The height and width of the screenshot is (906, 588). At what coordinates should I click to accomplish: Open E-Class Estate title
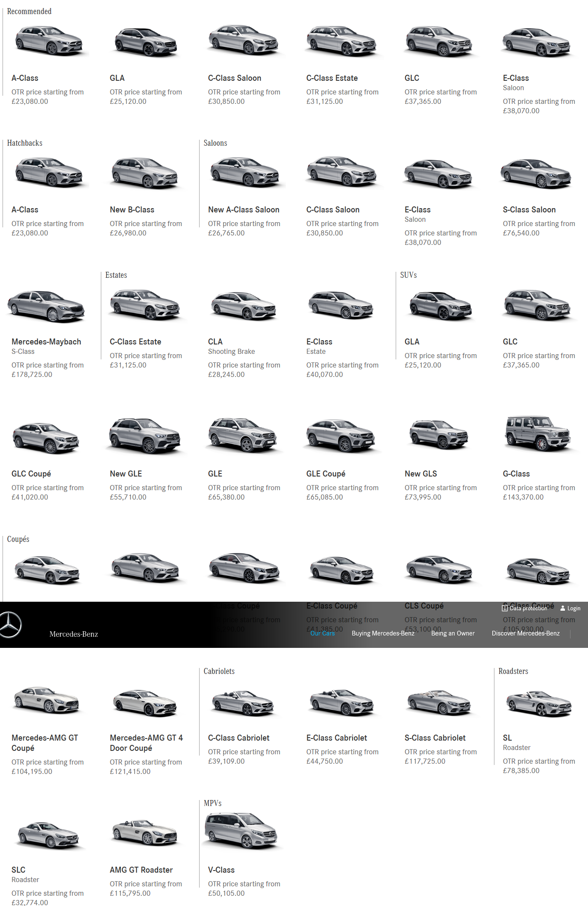click(x=319, y=342)
